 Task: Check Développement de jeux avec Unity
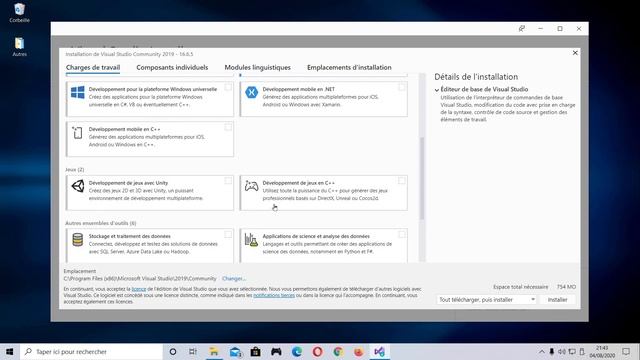[228, 180]
